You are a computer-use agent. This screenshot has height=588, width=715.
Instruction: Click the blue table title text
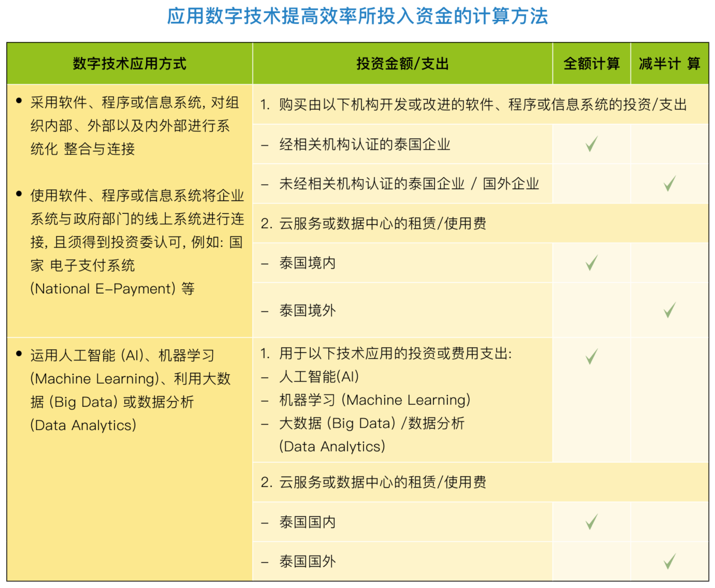pyautogui.click(x=357, y=16)
